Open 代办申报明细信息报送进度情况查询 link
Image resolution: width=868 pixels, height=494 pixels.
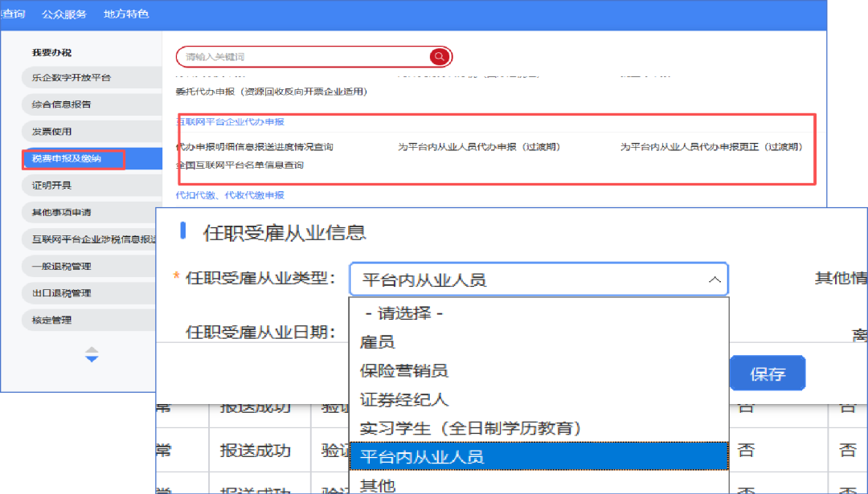(x=254, y=148)
